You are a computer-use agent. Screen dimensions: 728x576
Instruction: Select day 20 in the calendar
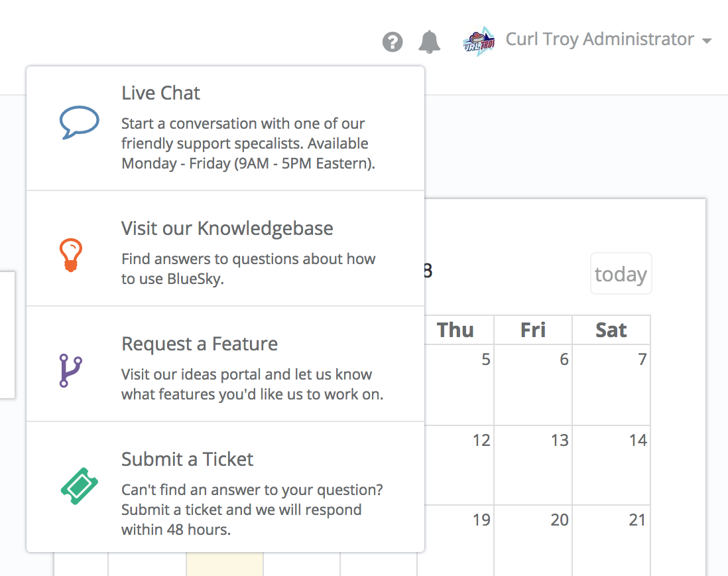(533, 541)
